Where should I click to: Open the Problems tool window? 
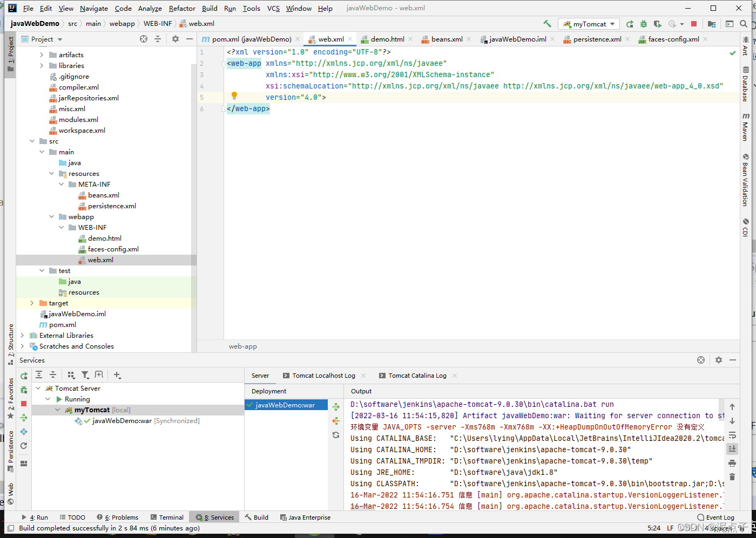[117, 517]
